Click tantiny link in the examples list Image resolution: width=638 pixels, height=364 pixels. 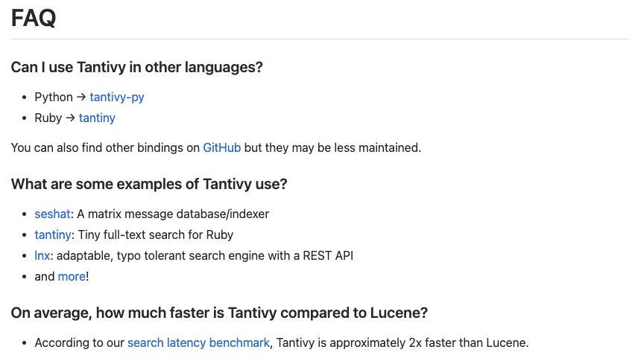tap(54, 234)
